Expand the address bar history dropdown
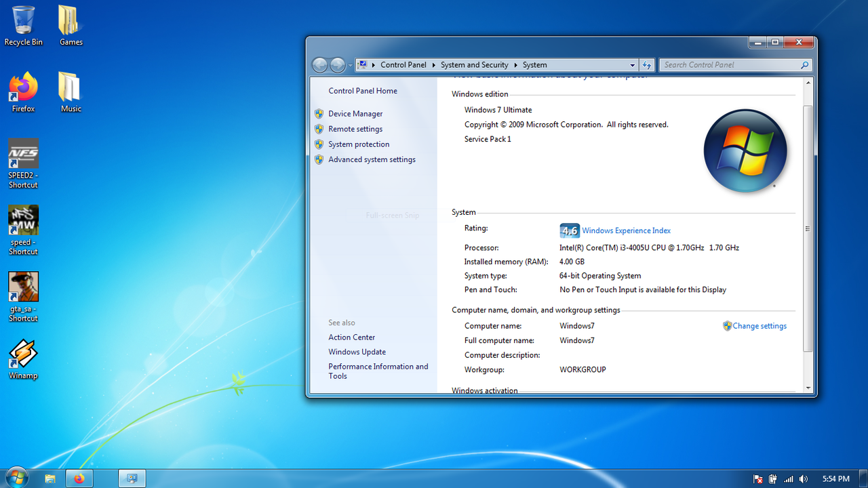 click(x=632, y=65)
